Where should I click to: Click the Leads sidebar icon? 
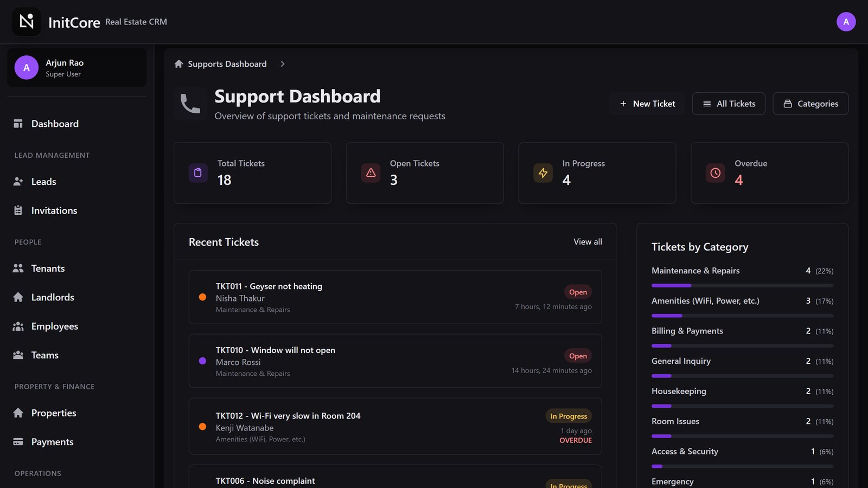tap(18, 182)
